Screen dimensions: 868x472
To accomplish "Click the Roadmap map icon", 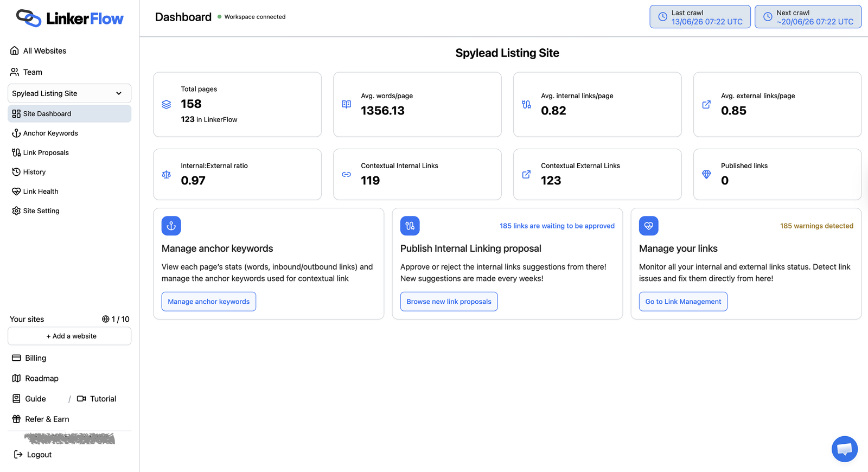I will tap(16, 378).
